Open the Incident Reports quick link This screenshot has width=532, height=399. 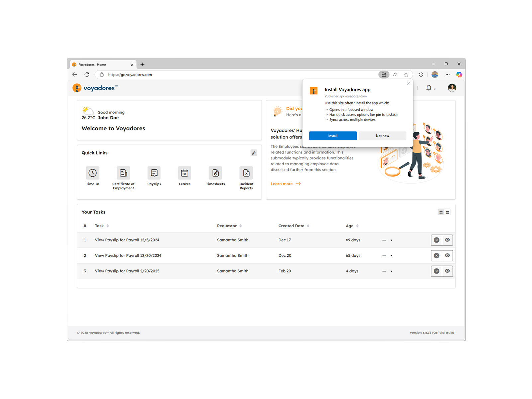click(246, 178)
